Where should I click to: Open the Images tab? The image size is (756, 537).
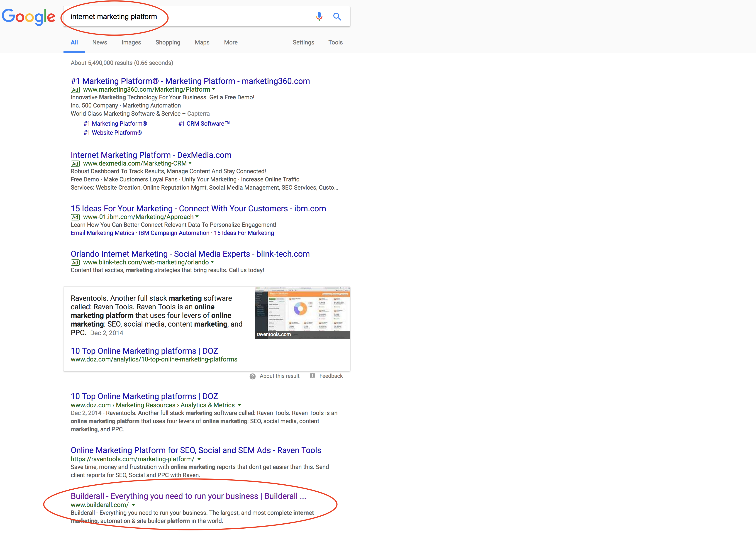(131, 42)
